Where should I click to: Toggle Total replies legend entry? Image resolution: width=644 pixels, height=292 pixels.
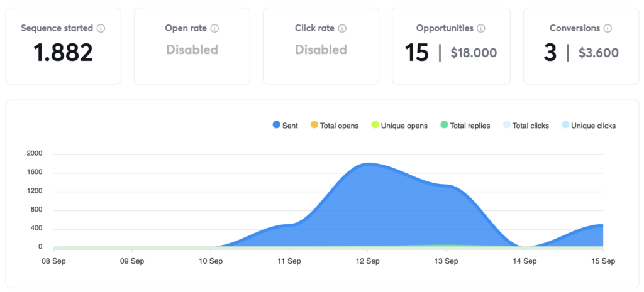pos(465,126)
